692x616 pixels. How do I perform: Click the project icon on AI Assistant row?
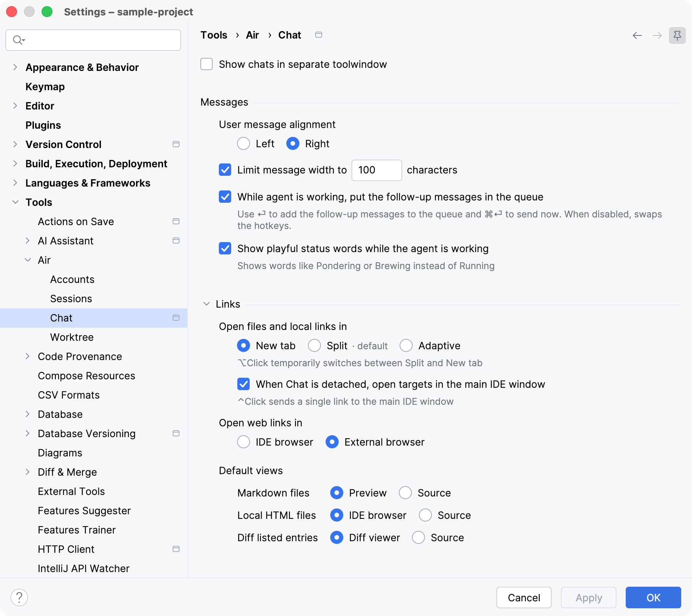(176, 241)
